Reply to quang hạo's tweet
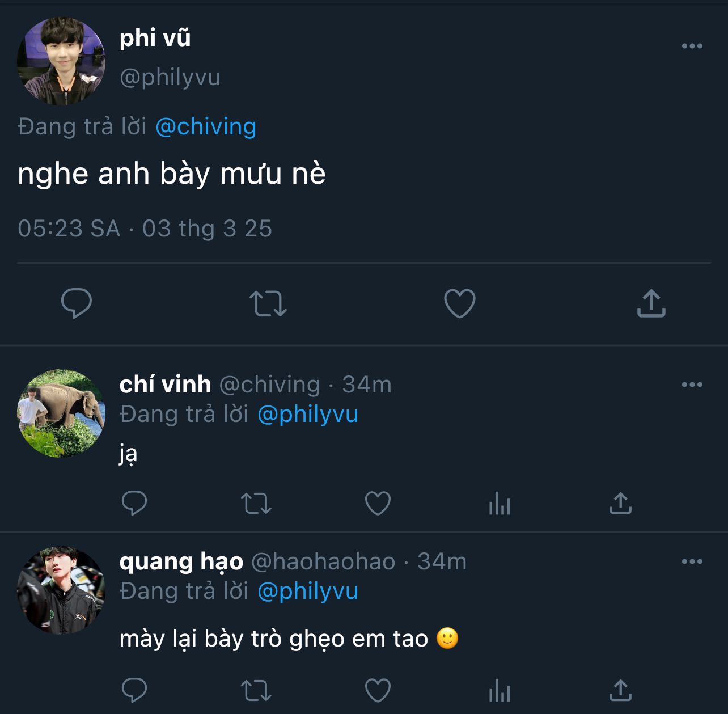728x714 pixels. tap(134, 691)
